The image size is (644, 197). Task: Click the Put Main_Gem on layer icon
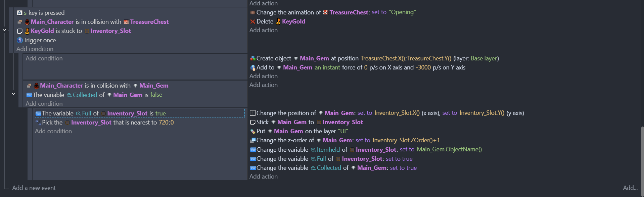click(x=253, y=131)
